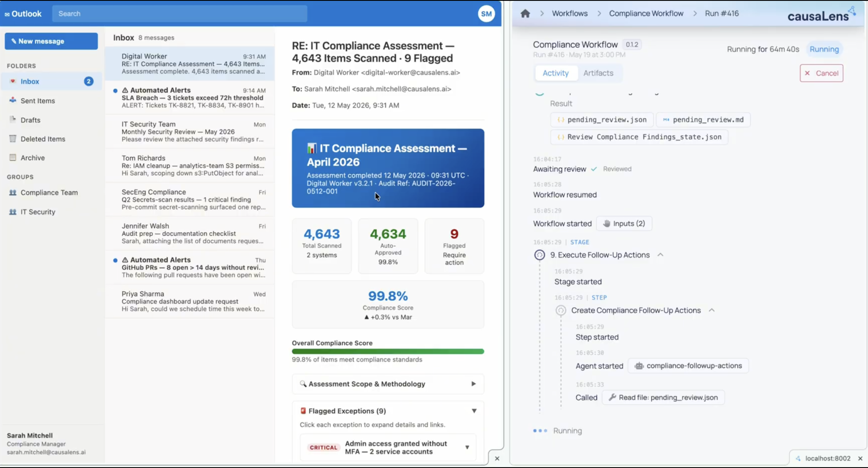Click the localhost:8002 status icon
The height and width of the screenshot is (468, 868).
pos(798,458)
